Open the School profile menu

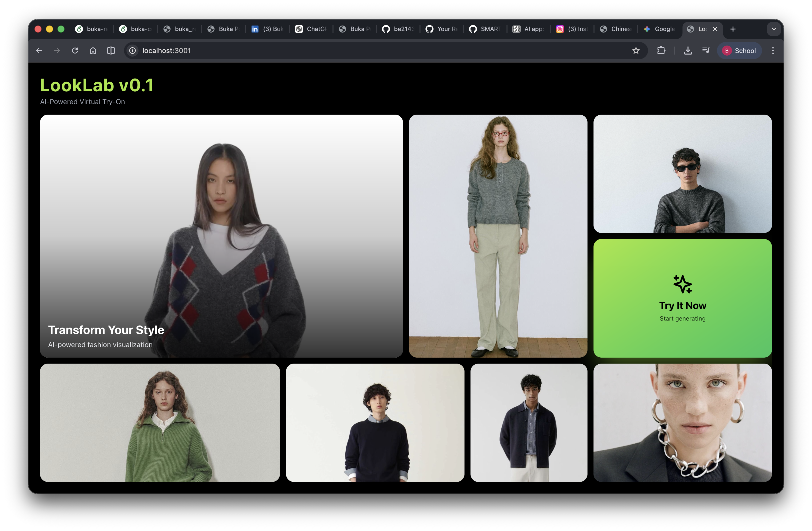739,51
